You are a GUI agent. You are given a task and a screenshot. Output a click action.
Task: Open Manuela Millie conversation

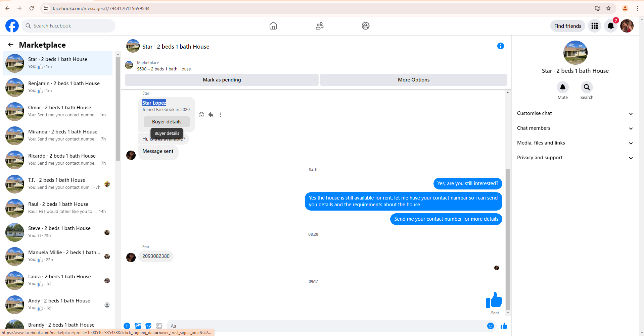point(58,257)
